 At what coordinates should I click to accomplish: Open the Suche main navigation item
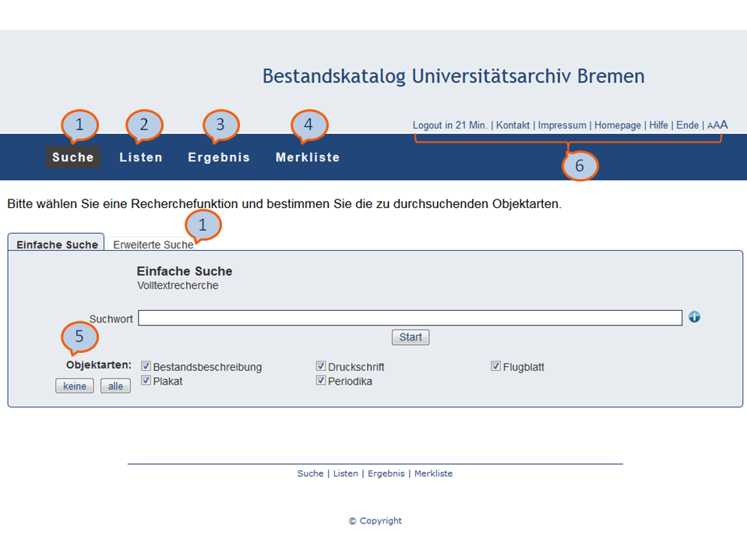tap(73, 157)
